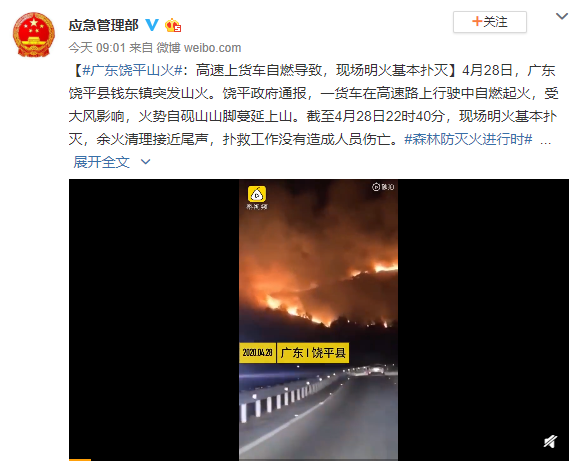Viewport: 585px width, 467px height.
Task: Click the 微博 weibo.com source link
Action: (x=199, y=48)
